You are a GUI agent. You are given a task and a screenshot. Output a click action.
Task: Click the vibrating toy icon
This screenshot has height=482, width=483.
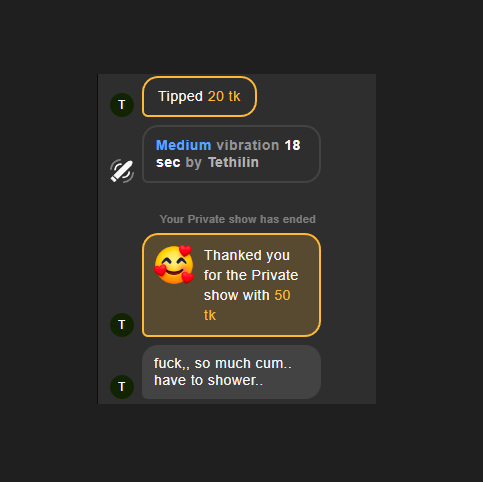point(122,171)
